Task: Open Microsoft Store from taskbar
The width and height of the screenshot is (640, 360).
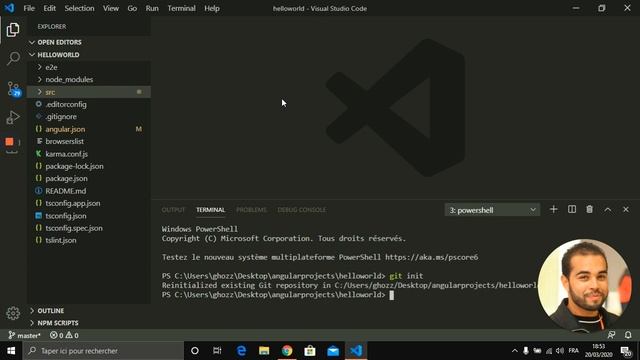Action: coord(310,351)
